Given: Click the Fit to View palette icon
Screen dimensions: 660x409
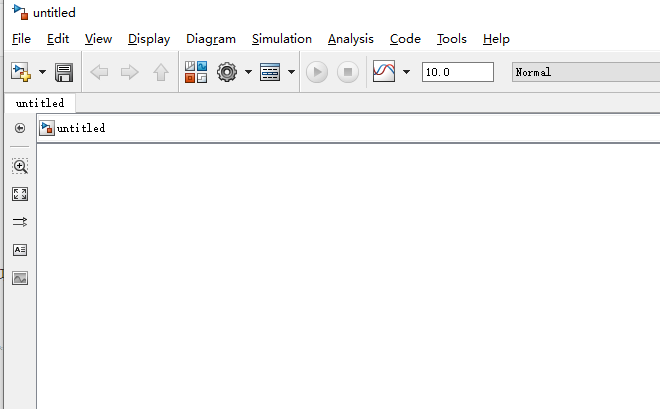Looking at the screenshot, I should (x=20, y=194).
